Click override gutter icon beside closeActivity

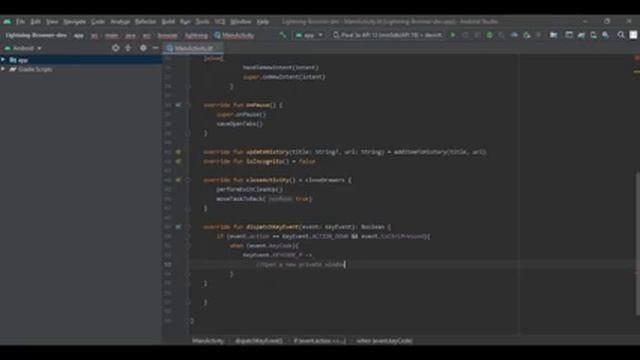[x=178, y=180]
